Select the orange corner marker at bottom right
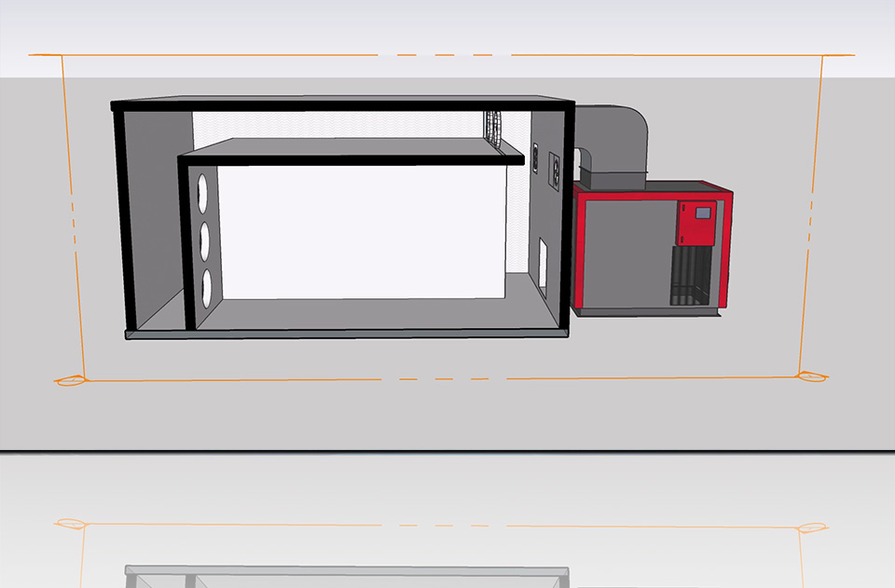This screenshot has height=588, width=895. coord(810,376)
